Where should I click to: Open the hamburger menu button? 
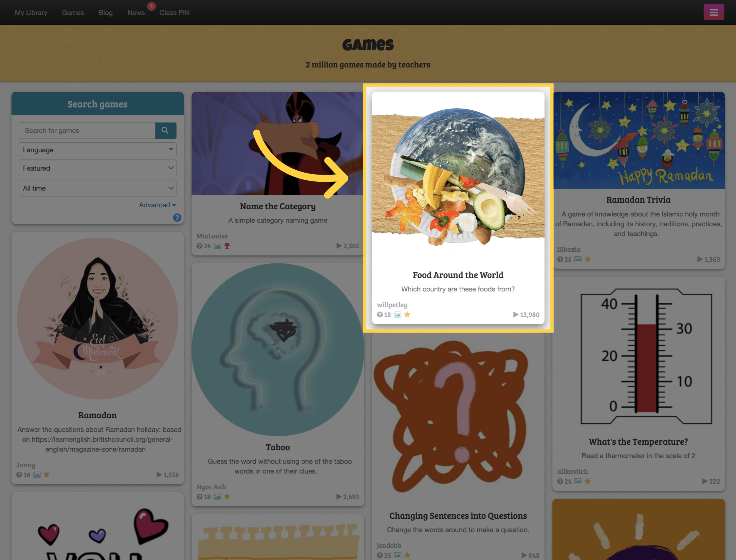click(x=713, y=12)
